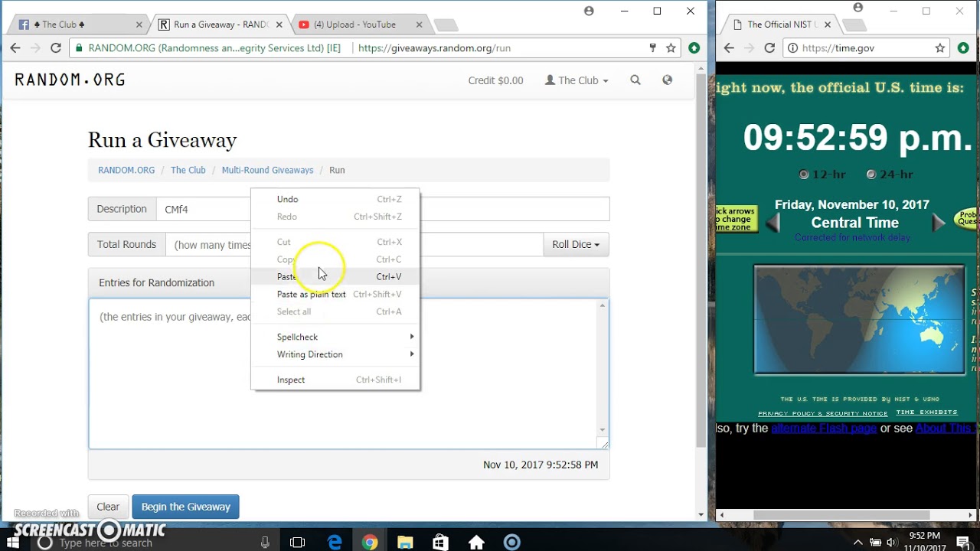980x551 pixels.
Task: Open File Explorer from the taskbar
Action: click(x=405, y=543)
